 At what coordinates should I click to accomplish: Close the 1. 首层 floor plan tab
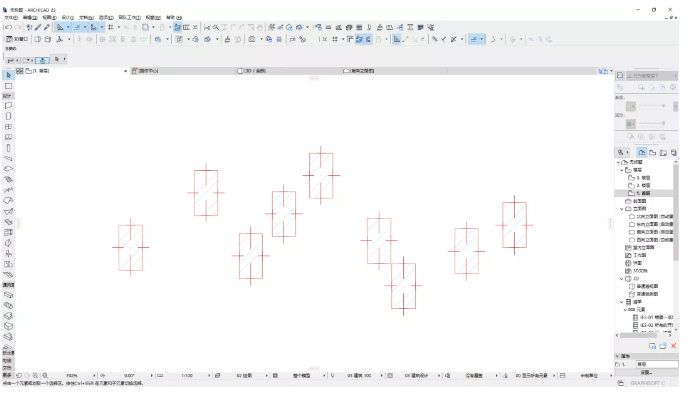click(126, 71)
